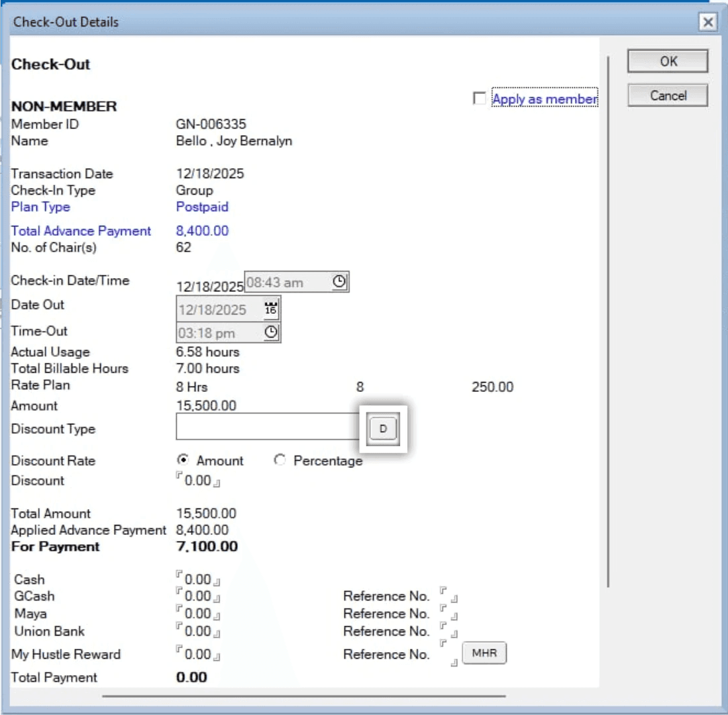Click the horizontal scrollbar at the bottom
Viewport: 728px width, 715px height.
pos(303,696)
